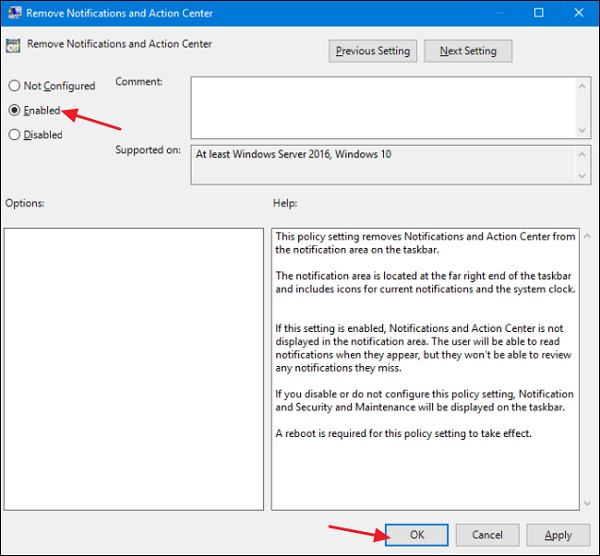The width and height of the screenshot is (600, 556).
Task: Select the Disabled radio button
Action: pos(14,134)
